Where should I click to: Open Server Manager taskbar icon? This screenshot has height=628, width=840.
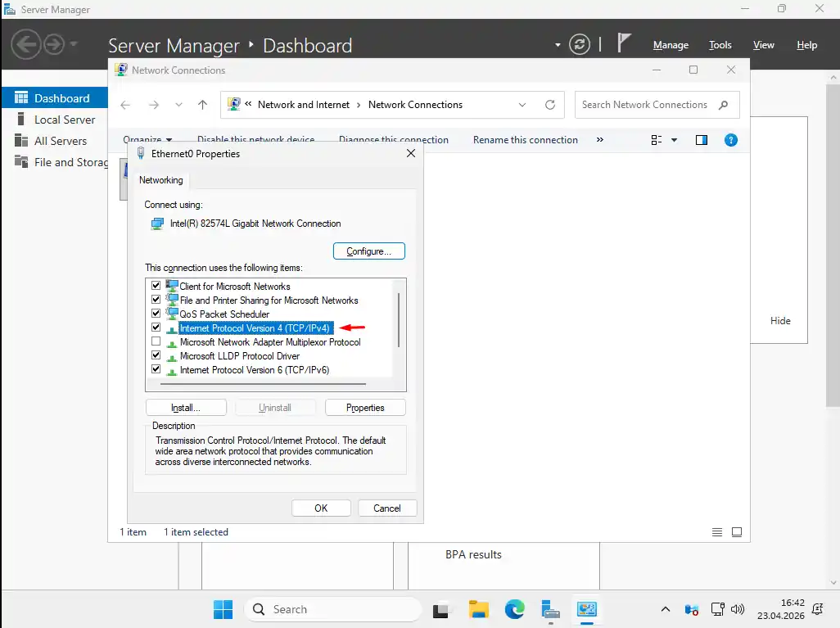(x=550, y=610)
